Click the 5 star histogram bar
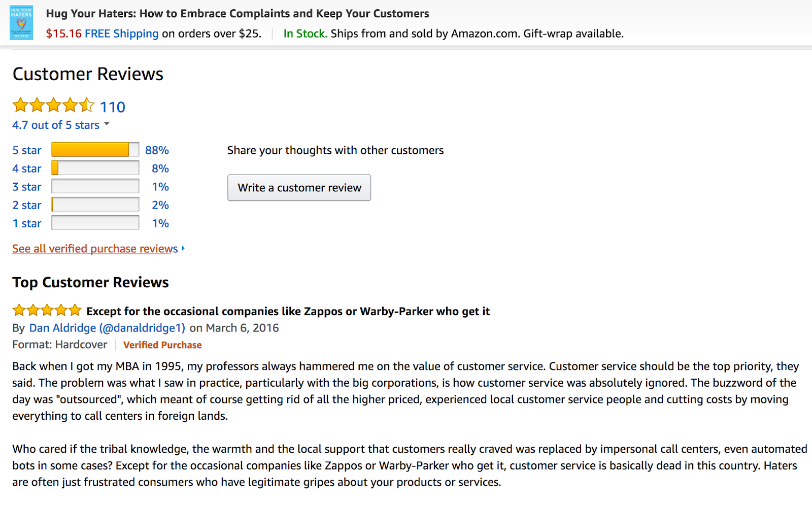Image resolution: width=812 pixels, height=506 pixels. pyautogui.click(x=95, y=150)
